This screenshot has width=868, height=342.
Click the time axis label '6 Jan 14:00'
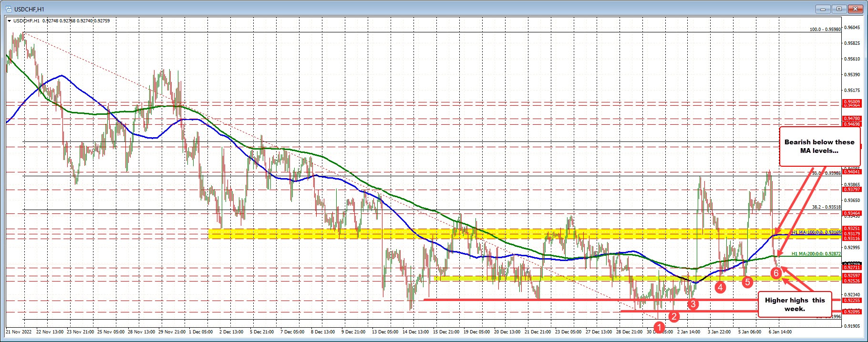(781, 332)
